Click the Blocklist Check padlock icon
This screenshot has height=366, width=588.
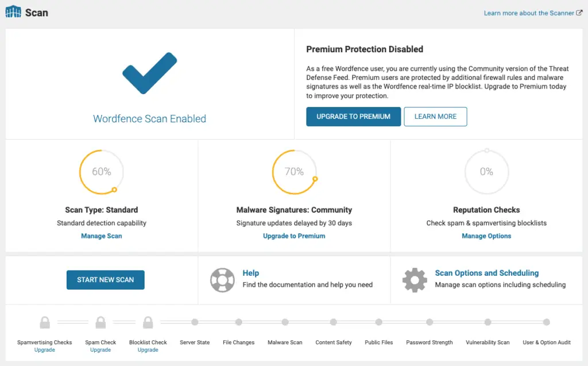coord(148,322)
